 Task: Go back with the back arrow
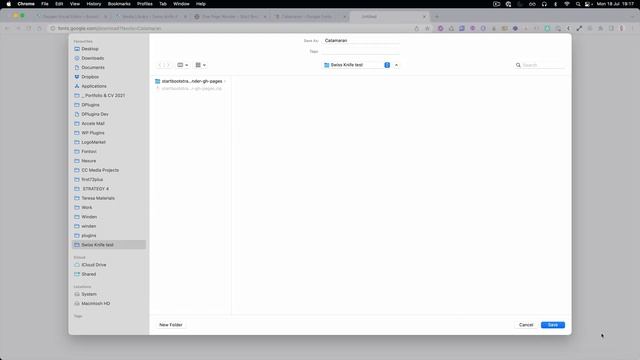pos(160,65)
